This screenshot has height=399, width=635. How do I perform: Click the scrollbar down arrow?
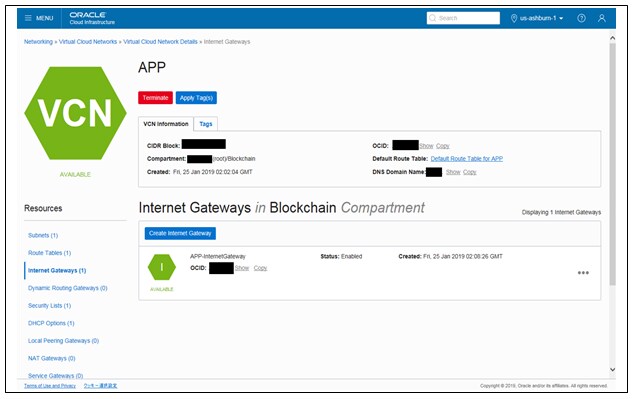[x=612, y=369]
